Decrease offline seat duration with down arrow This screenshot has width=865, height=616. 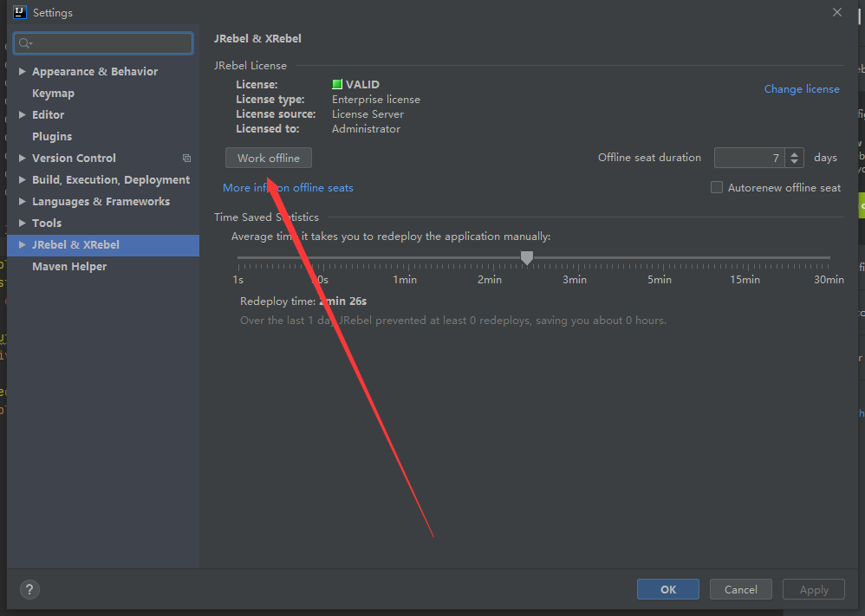[x=795, y=162]
